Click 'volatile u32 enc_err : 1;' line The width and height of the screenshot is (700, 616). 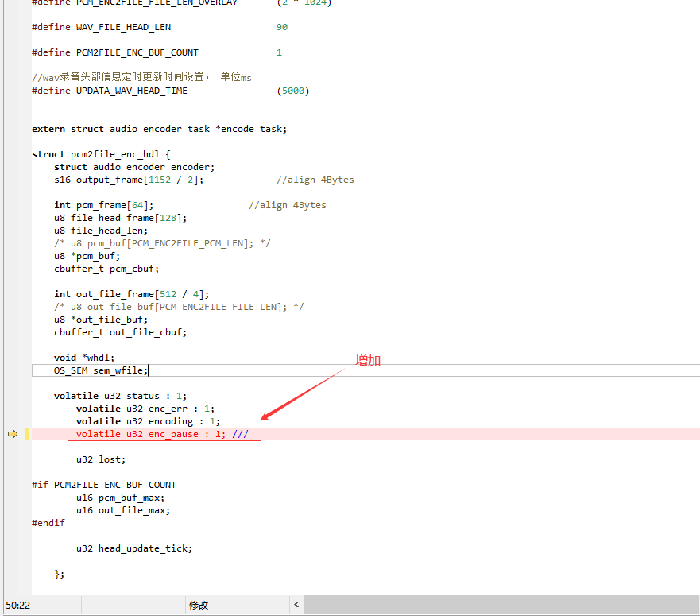coord(145,409)
